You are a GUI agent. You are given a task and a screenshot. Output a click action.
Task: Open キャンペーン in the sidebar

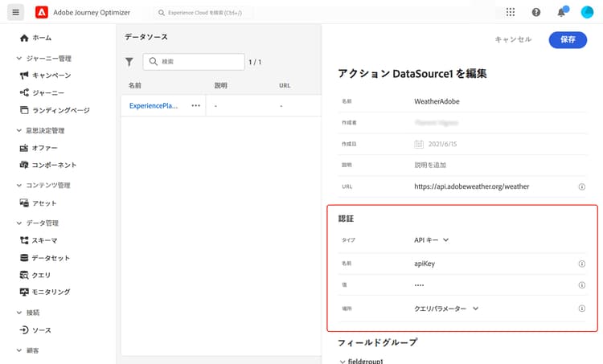45,76
